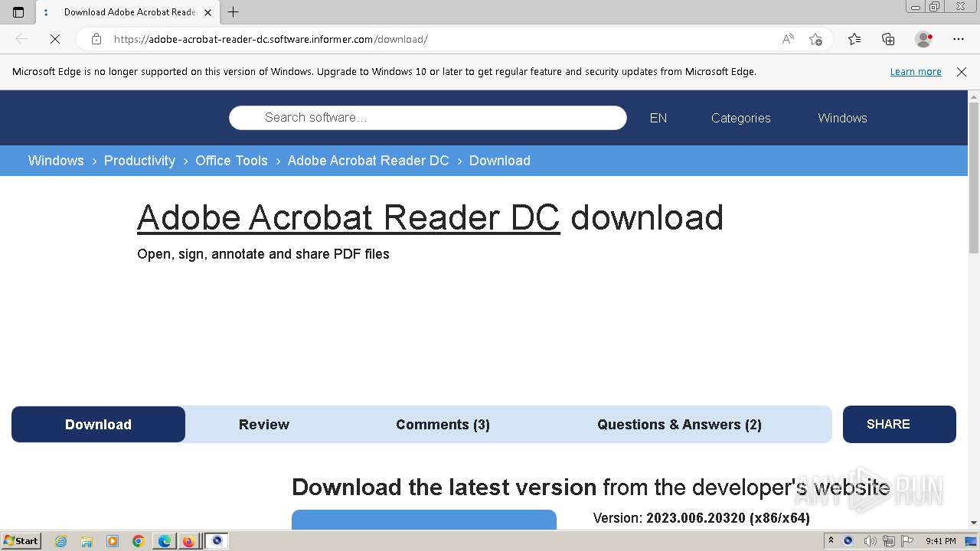This screenshot has height=551, width=980.
Task: Open the EN language selector
Action: point(658,118)
